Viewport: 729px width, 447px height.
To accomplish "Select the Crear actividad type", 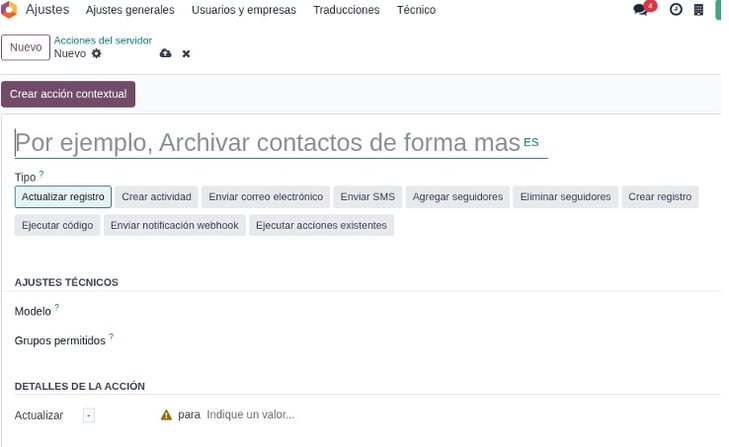I will 157,197.
